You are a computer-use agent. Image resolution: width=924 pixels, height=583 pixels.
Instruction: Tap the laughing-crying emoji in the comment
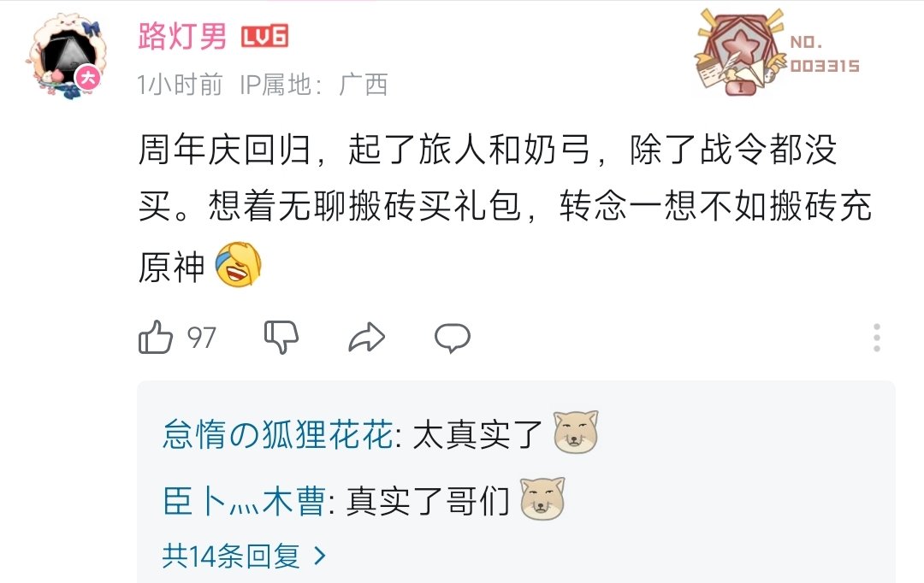[x=238, y=264]
